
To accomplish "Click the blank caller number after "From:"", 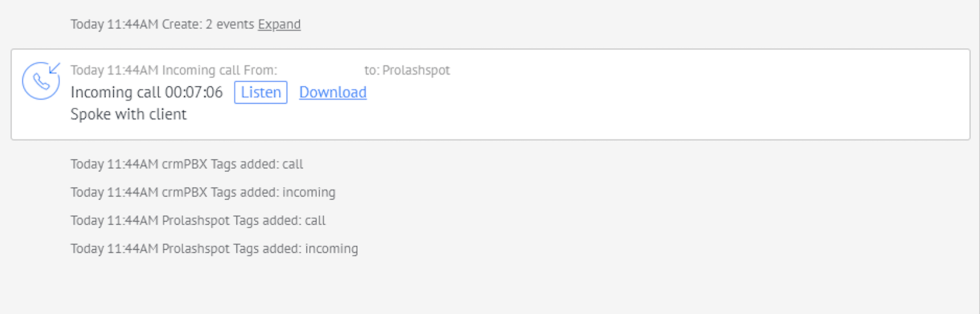I will coord(320,71).
